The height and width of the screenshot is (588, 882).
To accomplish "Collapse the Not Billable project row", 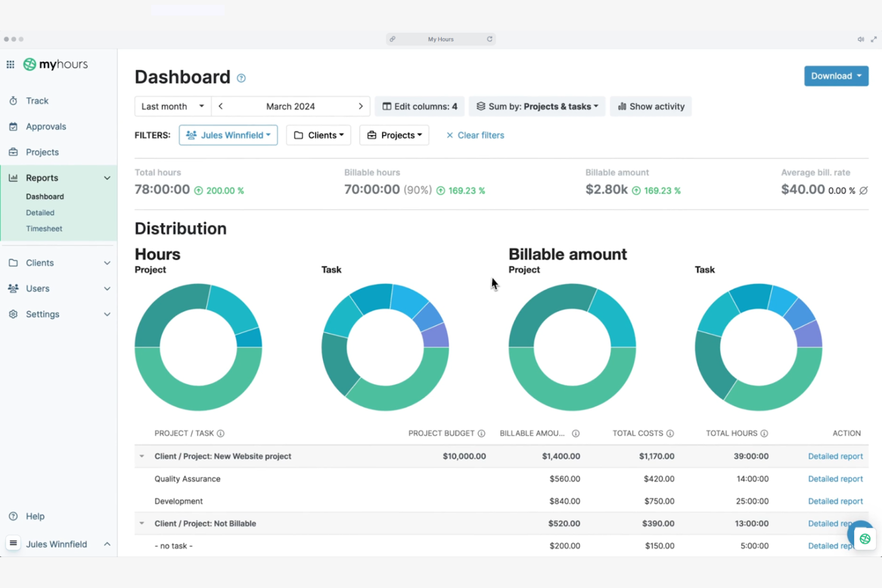I will pyautogui.click(x=142, y=524).
